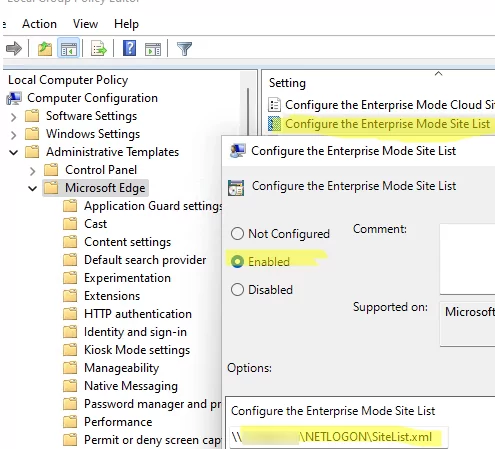This screenshot has width=495, height=449.
Task: Click the console tree vertical scrollbar
Action: point(248,112)
